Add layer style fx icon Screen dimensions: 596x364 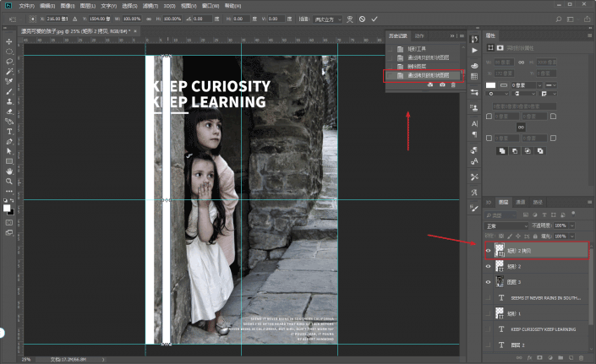click(x=529, y=357)
